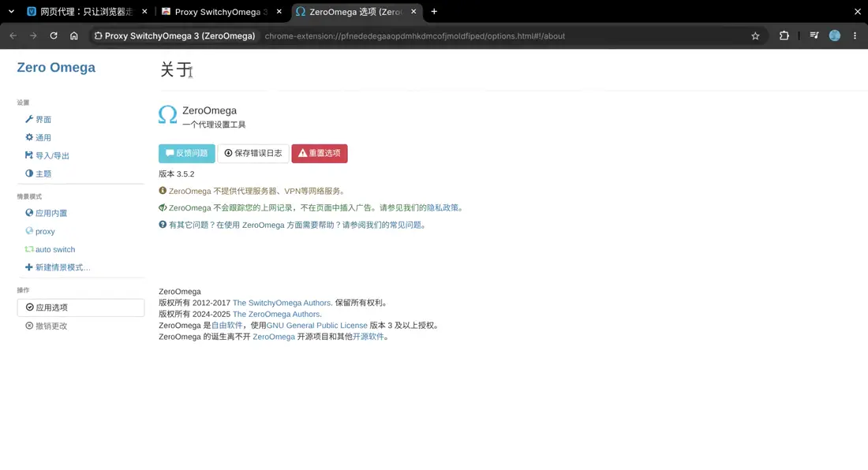Create a new profile via 新建情景模式

[58, 267]
